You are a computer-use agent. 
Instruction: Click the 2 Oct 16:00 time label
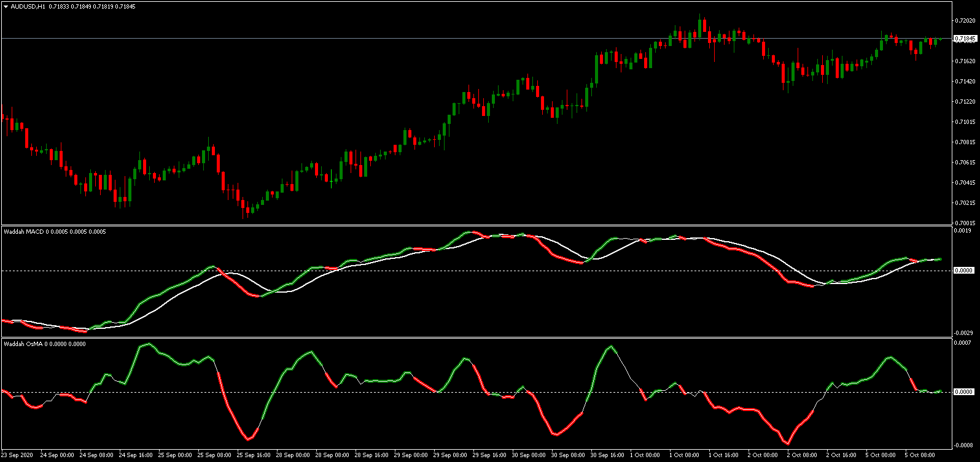[x=842, y=455]
